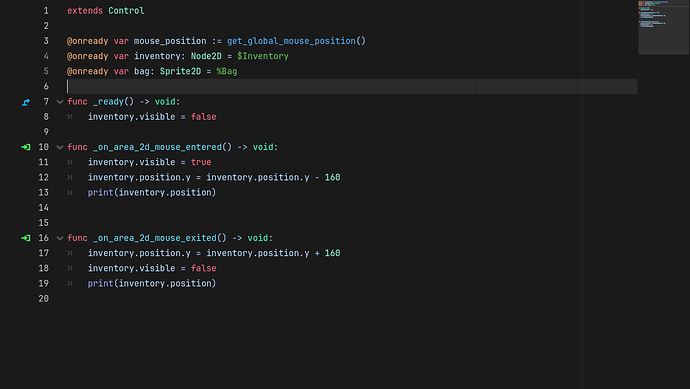Click '_ready' function name

(x=109, y=102)
